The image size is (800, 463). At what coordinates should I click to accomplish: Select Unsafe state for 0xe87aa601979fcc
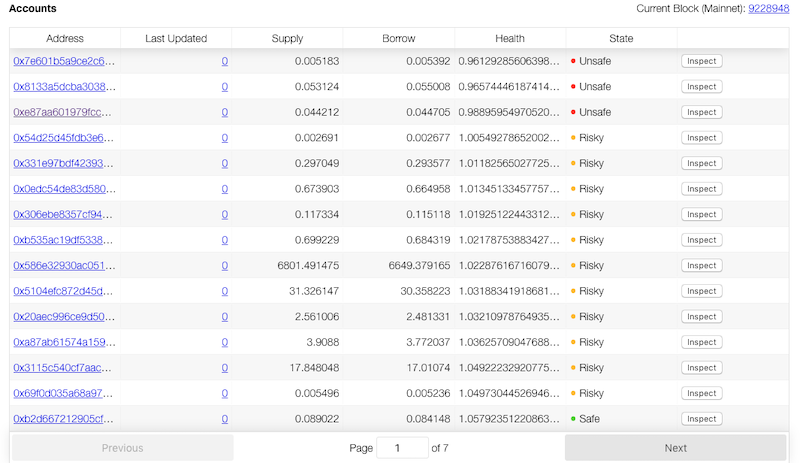coord(591,112)
